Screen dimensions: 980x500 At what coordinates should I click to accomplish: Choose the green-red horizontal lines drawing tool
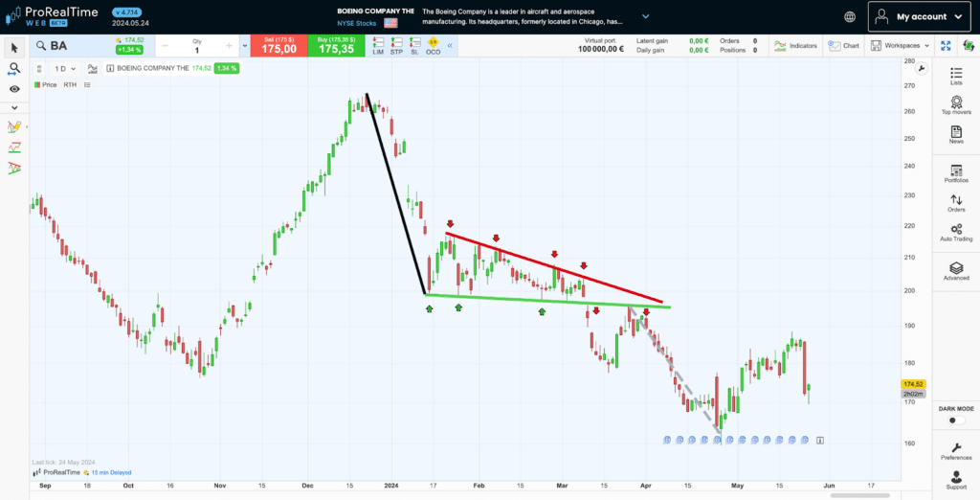pyautogui.click(x=14, y=148)
